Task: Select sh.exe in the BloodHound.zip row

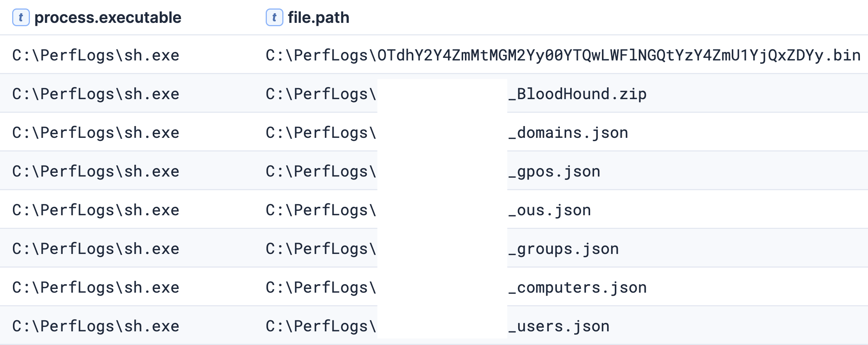Action: pos(152,94)
